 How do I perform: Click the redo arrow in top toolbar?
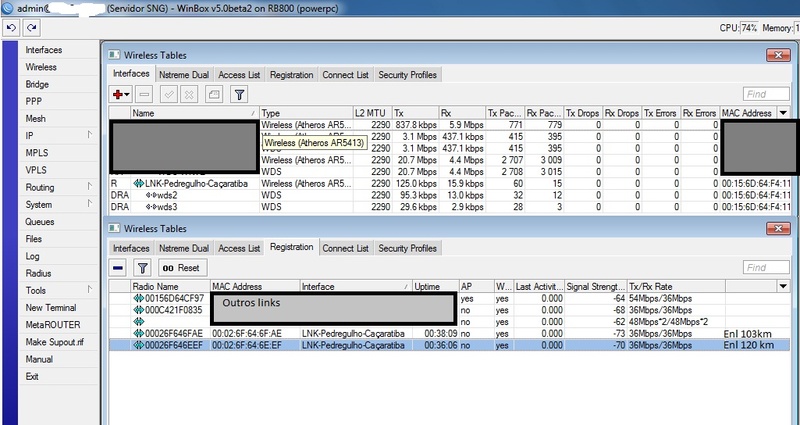pos(31,27)
